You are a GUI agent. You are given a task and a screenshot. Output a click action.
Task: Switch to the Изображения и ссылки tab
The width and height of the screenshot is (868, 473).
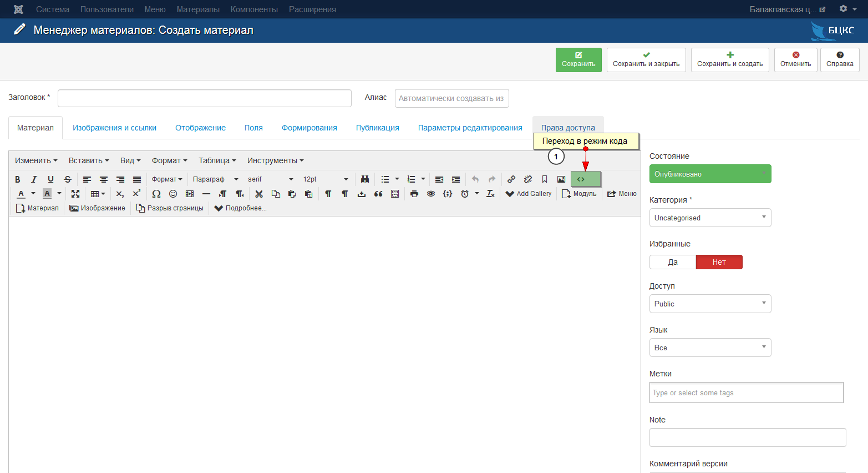tap(114, 128)
